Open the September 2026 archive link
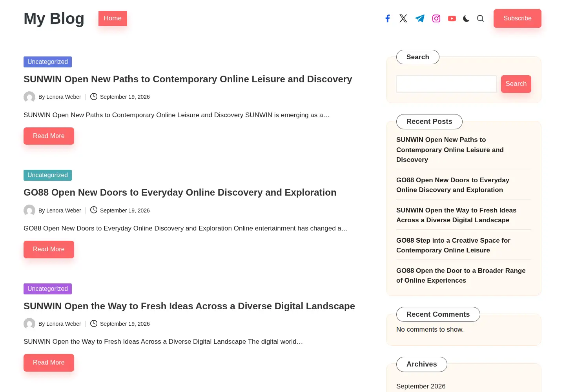Image resolution: width=565 pixels, height=392 pixels. (421, 386)
